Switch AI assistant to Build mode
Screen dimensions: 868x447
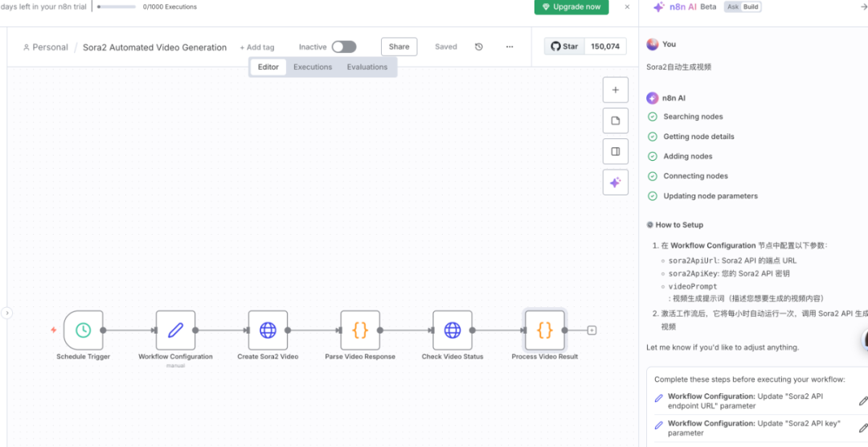(750, 6)
